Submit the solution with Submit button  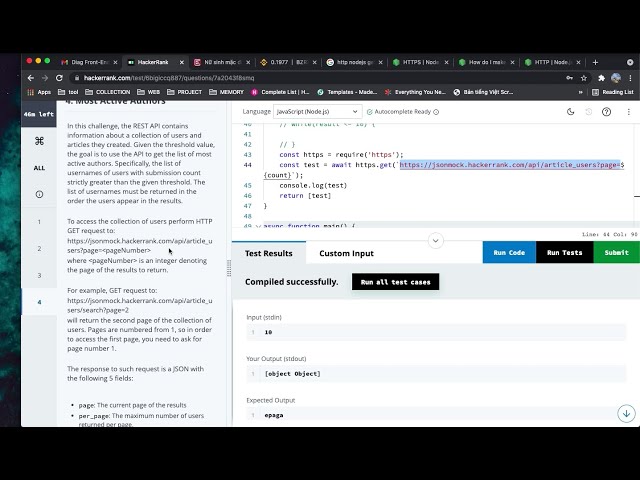pos(616,252)
